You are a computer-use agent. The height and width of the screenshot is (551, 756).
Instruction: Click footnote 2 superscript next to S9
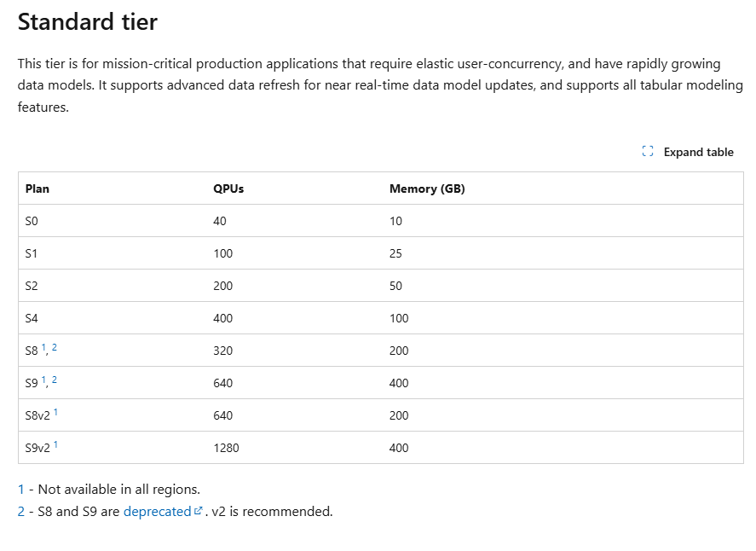click(55, 380)
